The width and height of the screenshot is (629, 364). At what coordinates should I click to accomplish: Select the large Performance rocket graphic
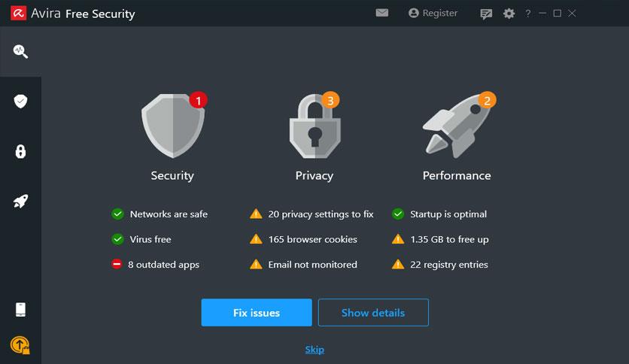(459, 125)
